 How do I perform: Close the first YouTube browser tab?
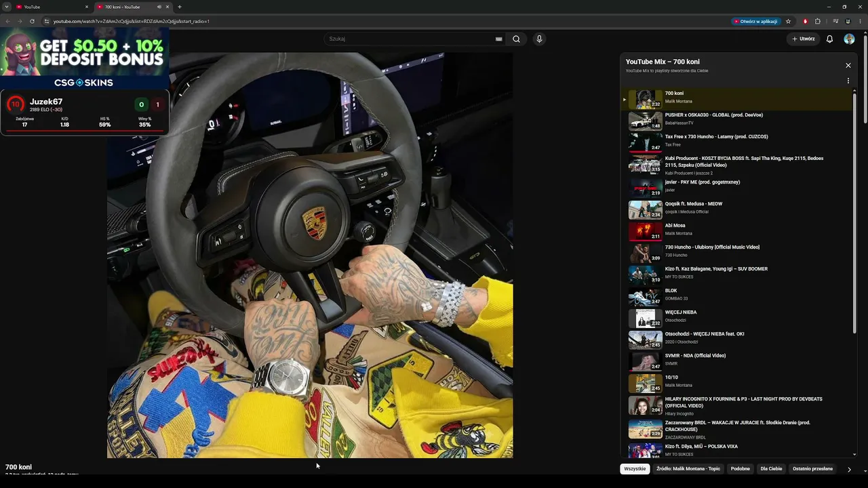coord(87,7)
